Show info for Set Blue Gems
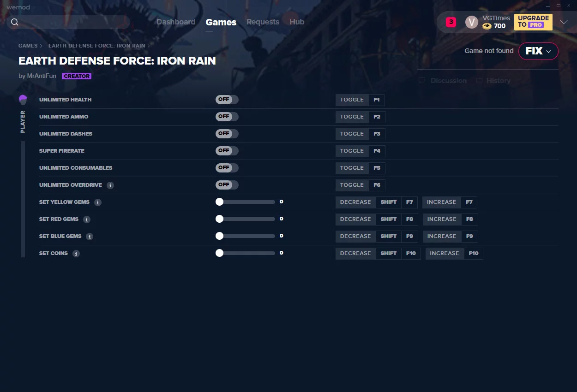The width and height of the screenshot is (577, 392). [90, 237]
